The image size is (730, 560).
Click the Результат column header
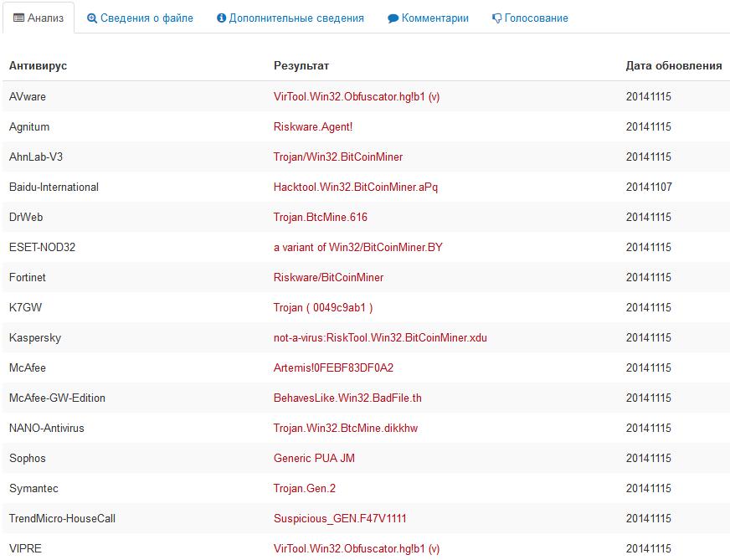coord(301,65)
